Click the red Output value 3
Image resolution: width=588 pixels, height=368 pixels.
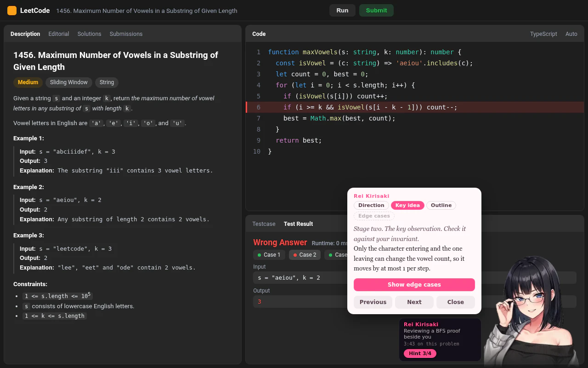point(260,302)
